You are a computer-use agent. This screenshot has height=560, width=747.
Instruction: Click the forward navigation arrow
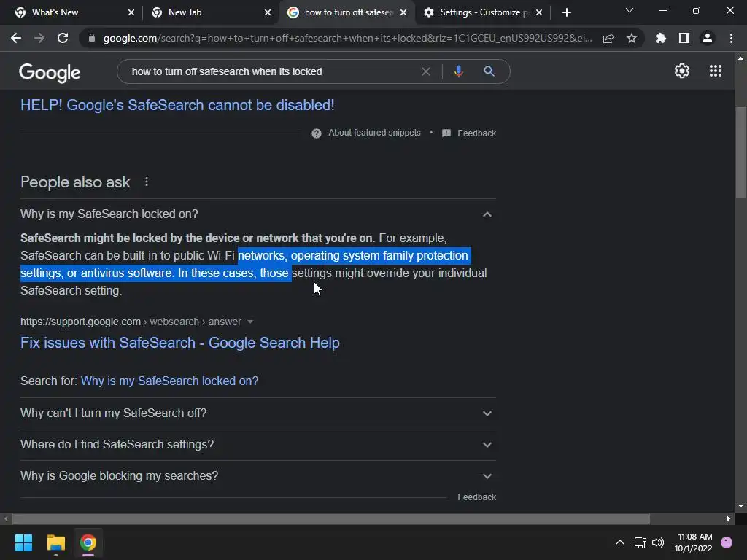tap(39, 38)
